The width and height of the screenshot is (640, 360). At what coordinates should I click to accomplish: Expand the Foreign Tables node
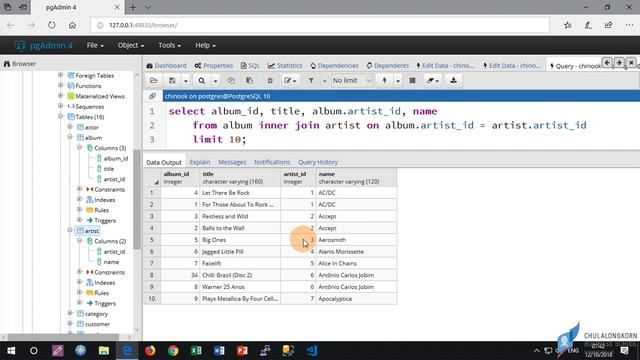[60, 75]
